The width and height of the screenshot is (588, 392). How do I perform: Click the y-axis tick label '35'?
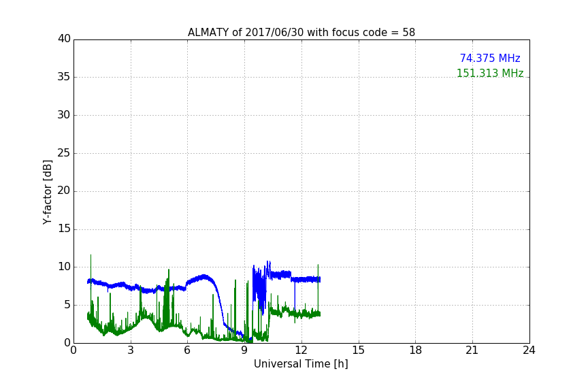[x=64, y=77]
